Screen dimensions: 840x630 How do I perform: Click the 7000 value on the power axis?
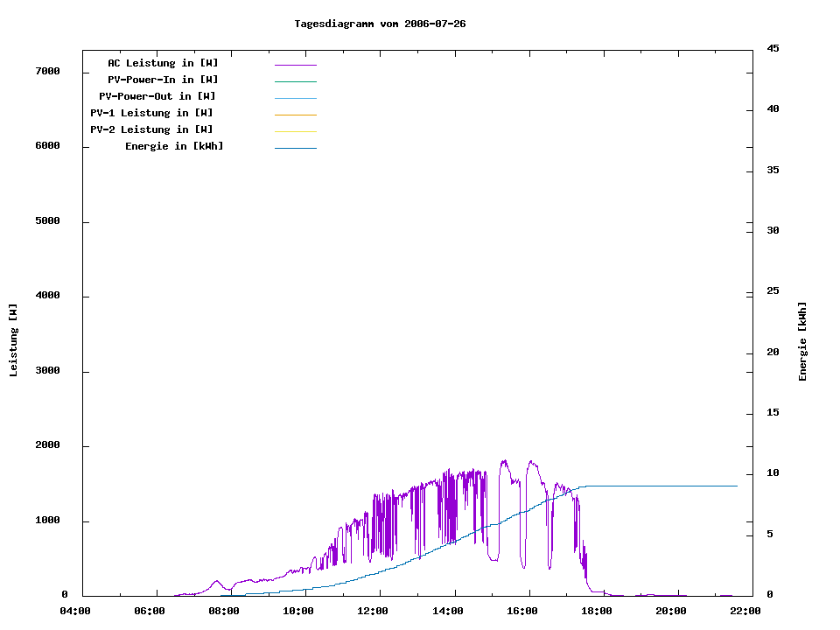click(x=47, y=71)
